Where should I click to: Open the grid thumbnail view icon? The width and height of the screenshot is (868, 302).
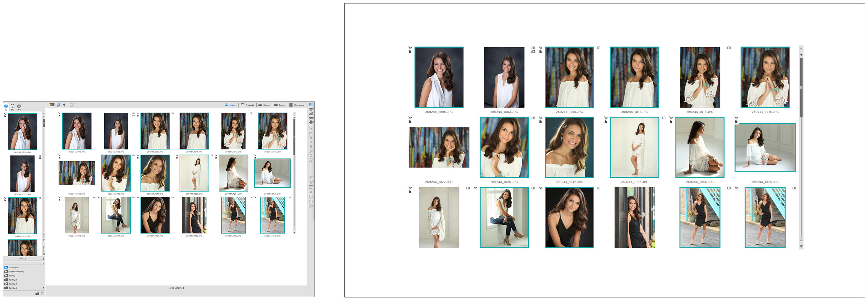click(x=311, y=105)
